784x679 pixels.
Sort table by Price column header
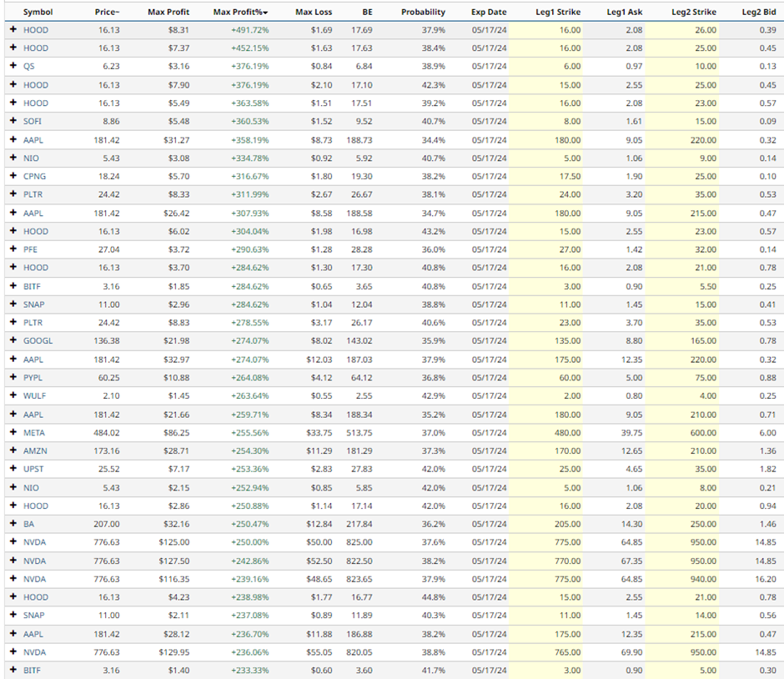click(x=107, y=13)
